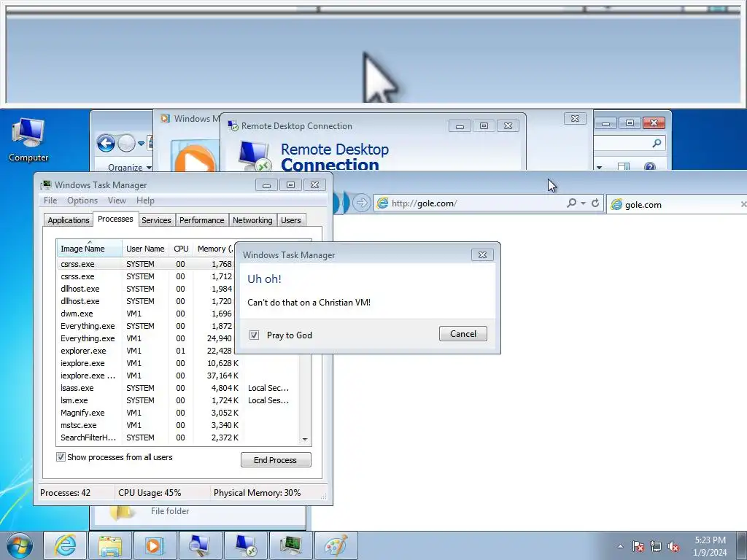The height and width of the screenshot is (560, 747).
Task: Toggle Explorer preview pane icon
Action: (624, 167)
